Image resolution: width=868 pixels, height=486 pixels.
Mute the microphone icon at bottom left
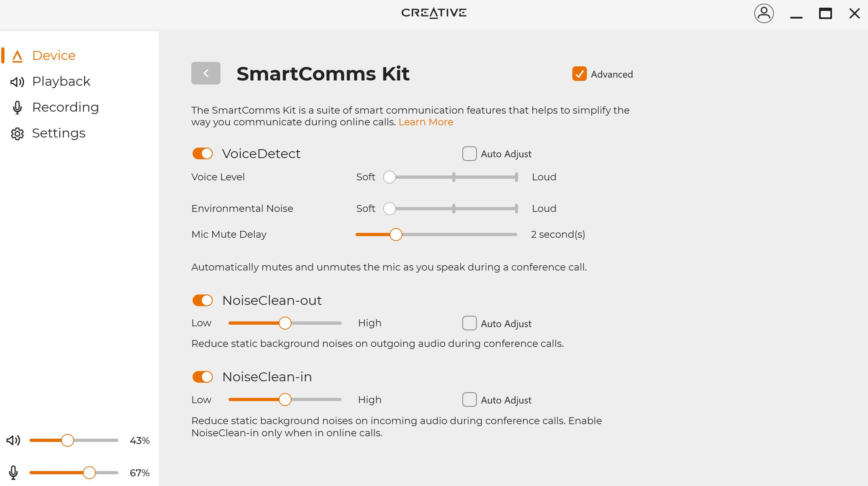[x=13, y=473]
